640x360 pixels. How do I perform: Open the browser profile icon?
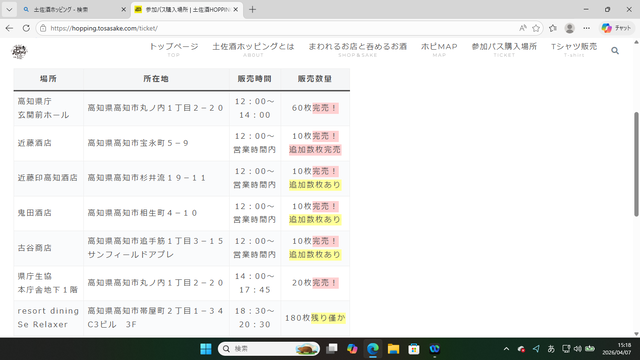coord(569,28)
